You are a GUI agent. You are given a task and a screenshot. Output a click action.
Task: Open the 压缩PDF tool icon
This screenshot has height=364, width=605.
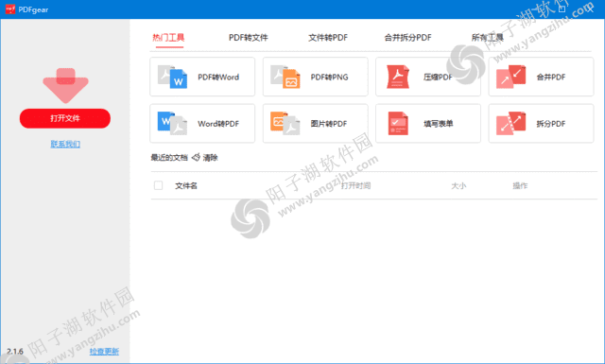click(398, 77)
